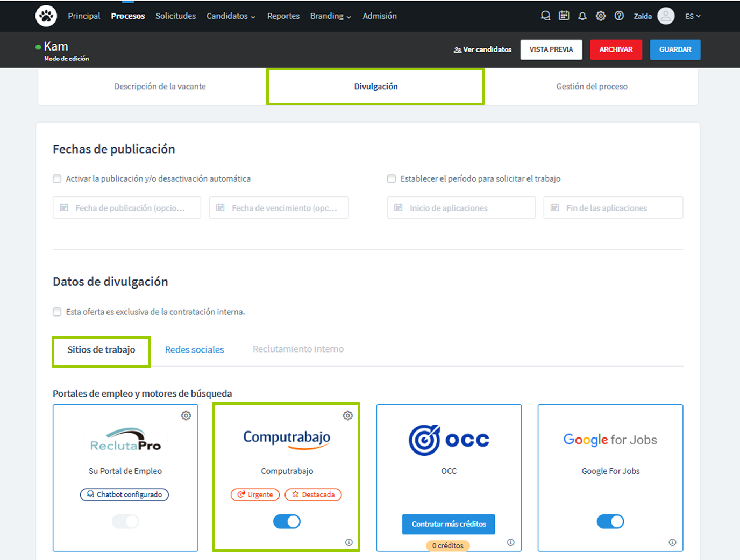
Task: Check automatic publication activation checkbox
Action: click(57, 179)
